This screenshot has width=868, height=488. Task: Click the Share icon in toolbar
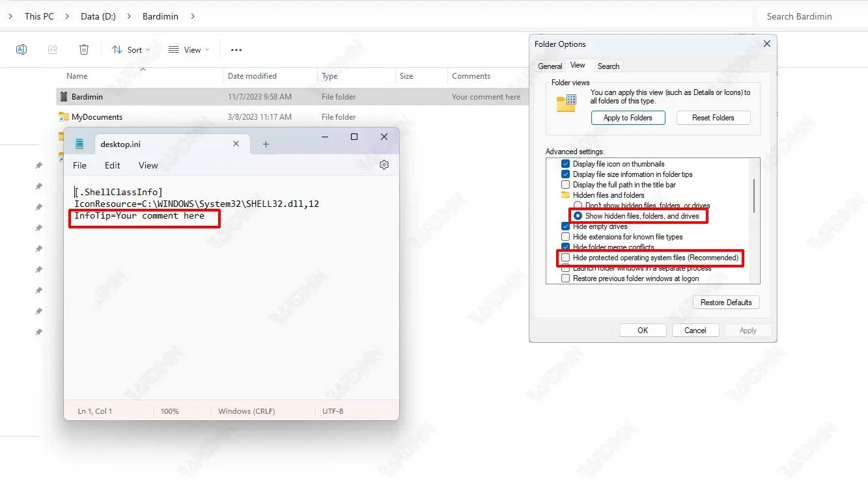coord(53,49)
